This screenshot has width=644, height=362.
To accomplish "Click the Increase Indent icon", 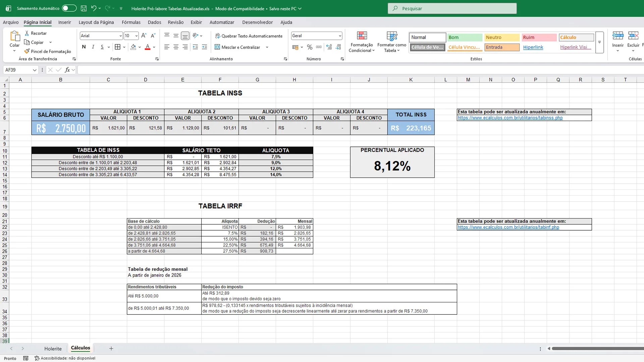I will coord(205,47).
